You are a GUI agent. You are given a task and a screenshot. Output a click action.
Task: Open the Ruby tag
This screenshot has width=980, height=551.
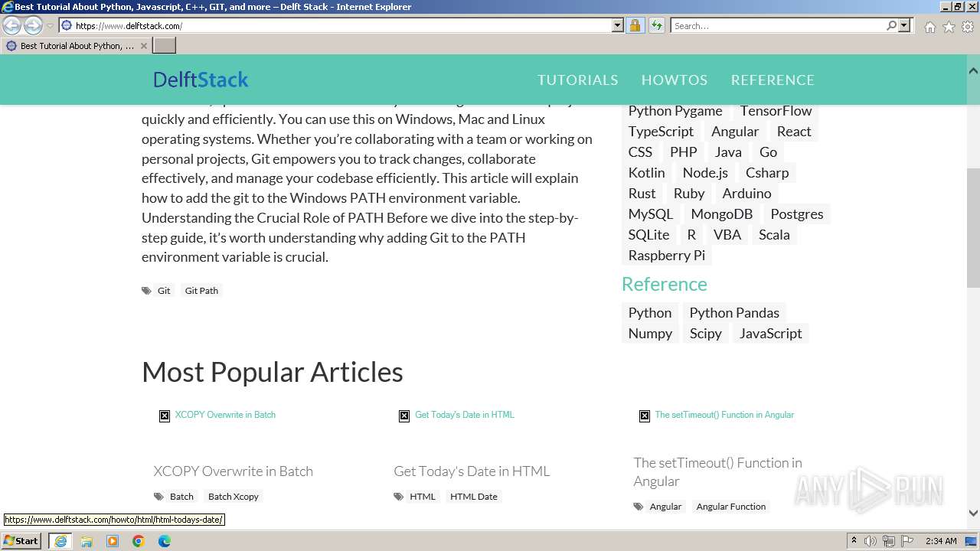click(689, 194)
